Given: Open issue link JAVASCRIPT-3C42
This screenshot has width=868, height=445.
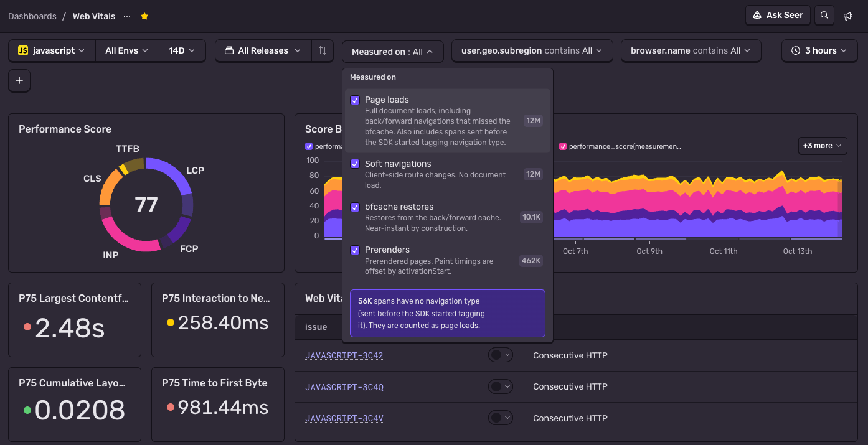Looking at the screenshot, I should 344,355.
